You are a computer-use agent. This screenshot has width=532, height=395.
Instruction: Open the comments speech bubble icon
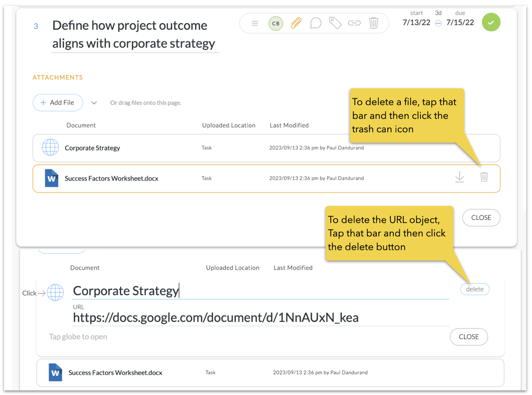pos(315,23)
